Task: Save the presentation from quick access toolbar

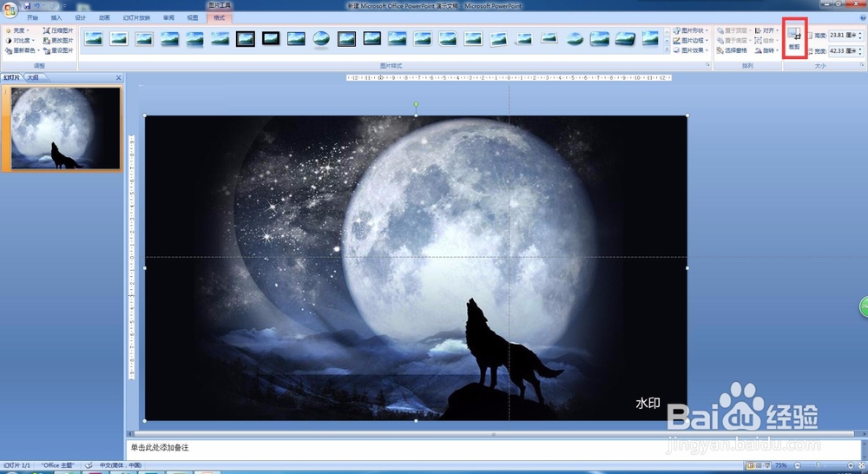Action: (27, 5)
